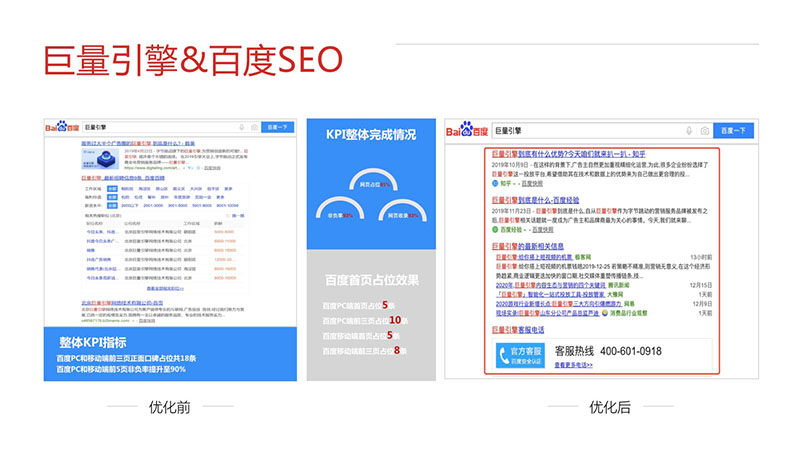
Task: Click 百度一下 button in the 优化后 screenshot
Action: click(733, 131)
